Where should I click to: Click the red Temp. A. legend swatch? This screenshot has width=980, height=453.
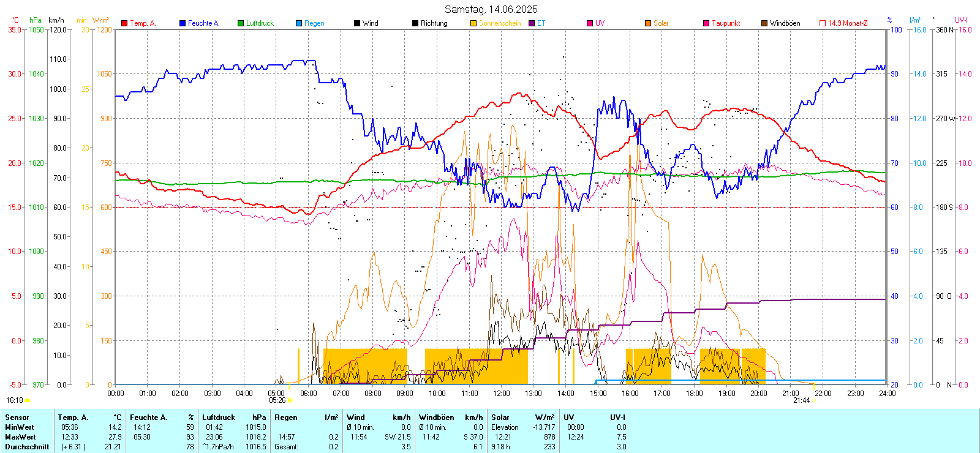tap(124, 23)
